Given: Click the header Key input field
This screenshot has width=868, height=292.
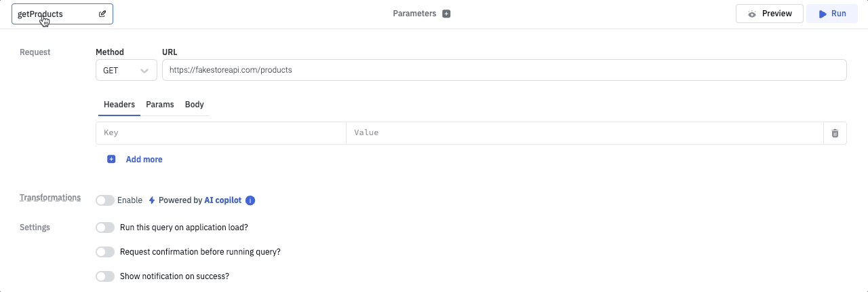Looking at the screenshot, I should coord(221,133).
